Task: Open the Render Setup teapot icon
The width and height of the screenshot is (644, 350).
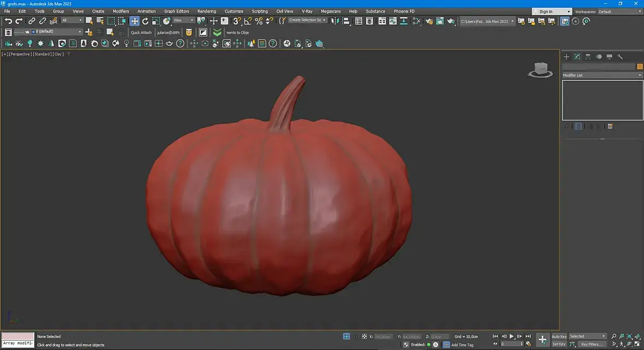Action: tap(429, 21)
